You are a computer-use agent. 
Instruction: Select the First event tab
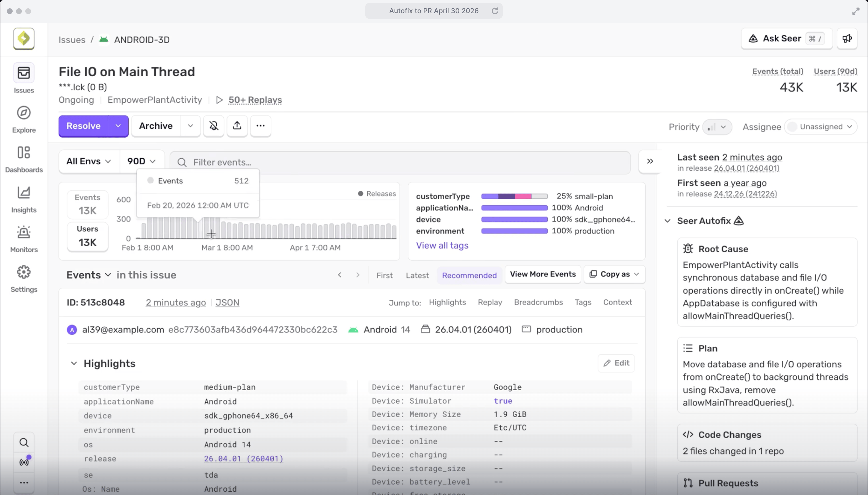(x=385, y=275)
